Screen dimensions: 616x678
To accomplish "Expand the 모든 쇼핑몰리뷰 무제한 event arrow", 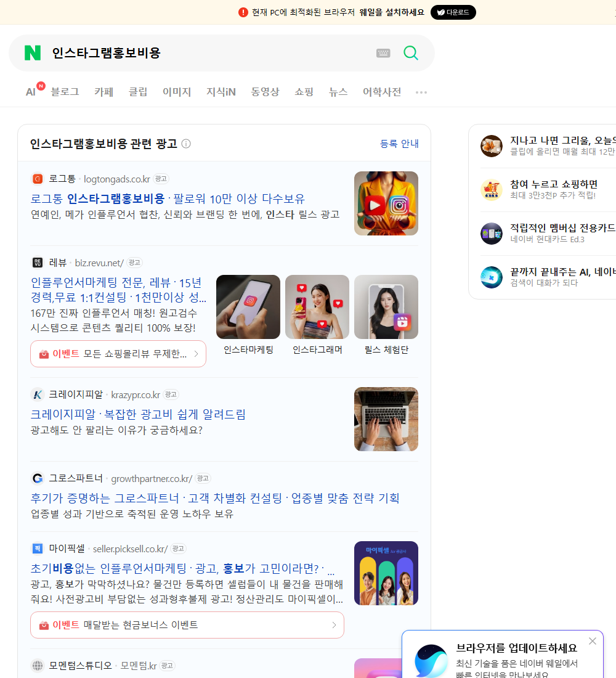I will coord(197,354).
